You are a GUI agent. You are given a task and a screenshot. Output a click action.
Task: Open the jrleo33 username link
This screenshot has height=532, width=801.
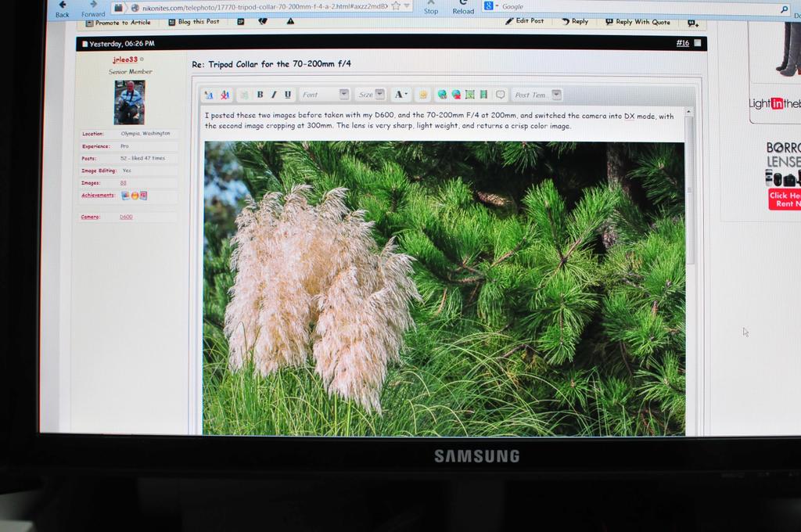[124, 59]
